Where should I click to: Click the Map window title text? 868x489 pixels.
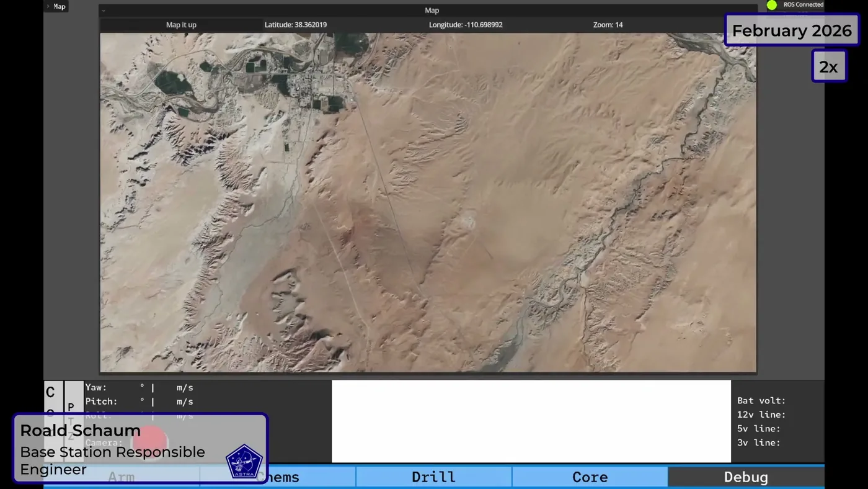coord(432,11)
